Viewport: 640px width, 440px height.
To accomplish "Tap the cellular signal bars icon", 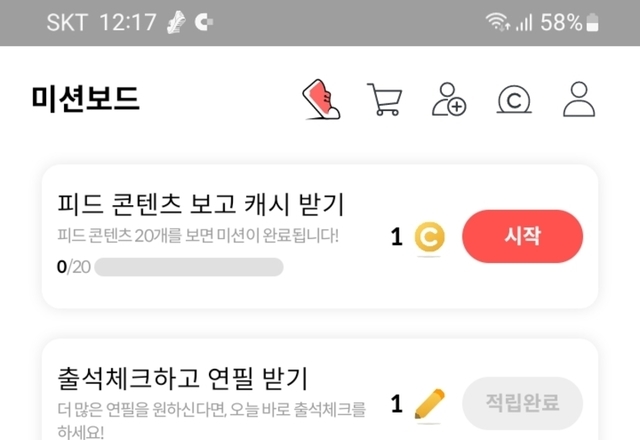I will click(x=524, y=22).
